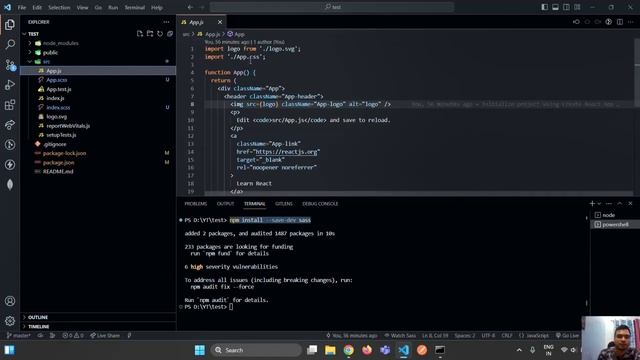Screen dimensions: 640x360
Task: Switch to the GITLENS panel tab
Action: (x=284, y=204)
